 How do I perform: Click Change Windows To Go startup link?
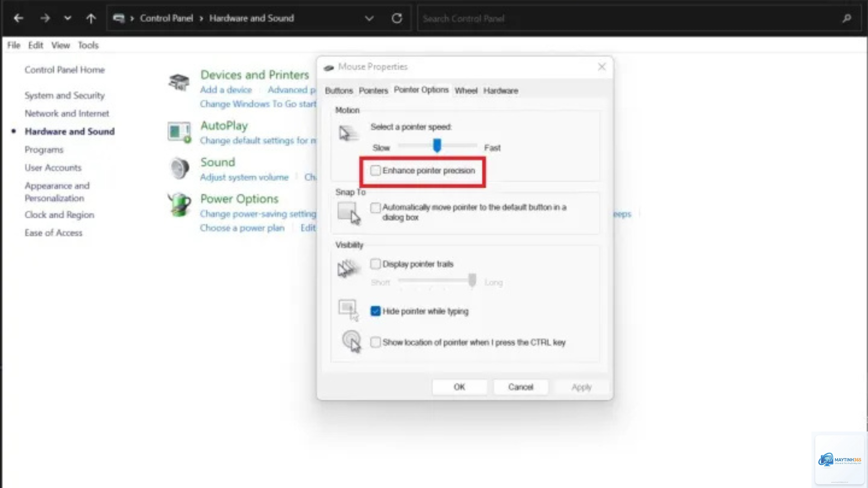[x=258, y=104]
